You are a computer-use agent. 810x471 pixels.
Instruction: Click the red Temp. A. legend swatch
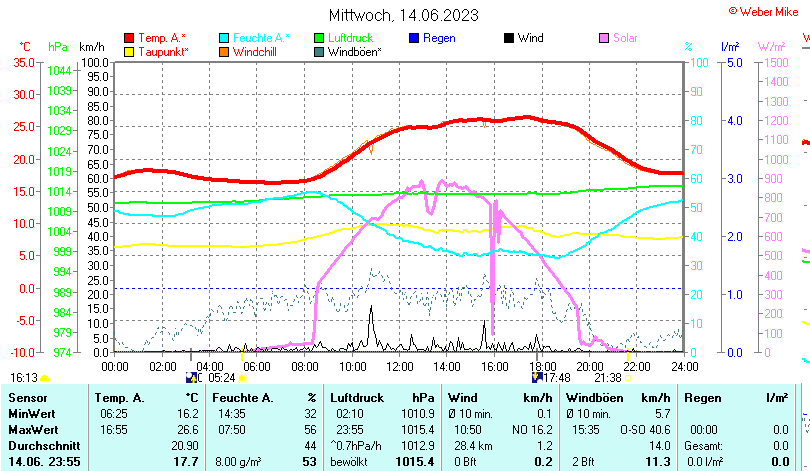(x=130, y=38)
